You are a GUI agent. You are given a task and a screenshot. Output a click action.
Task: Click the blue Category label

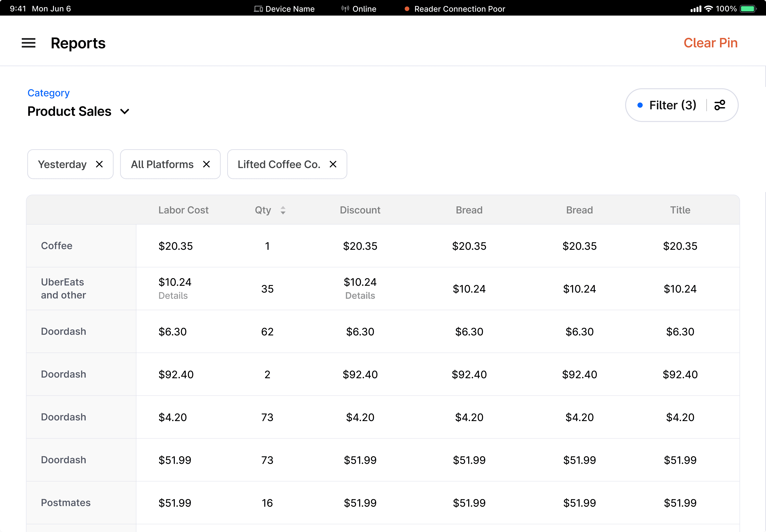click(x=49, y=93)
